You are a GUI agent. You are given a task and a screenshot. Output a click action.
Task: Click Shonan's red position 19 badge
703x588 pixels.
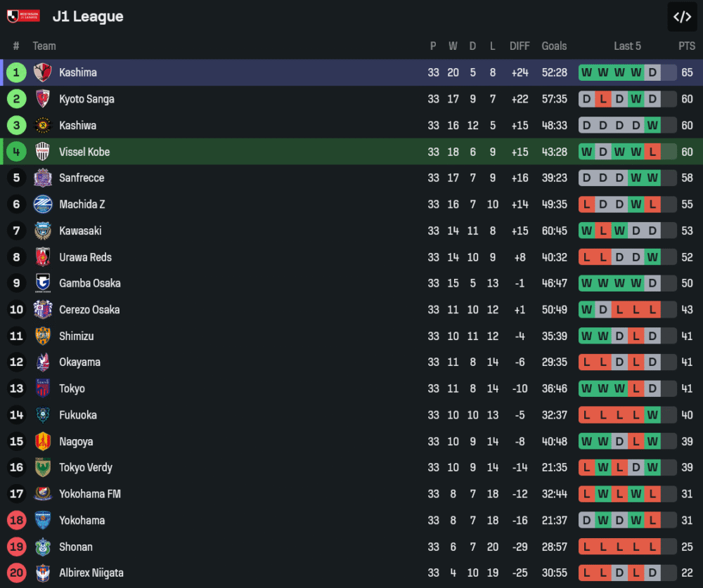pyautogui.click(x=17, y=547)
